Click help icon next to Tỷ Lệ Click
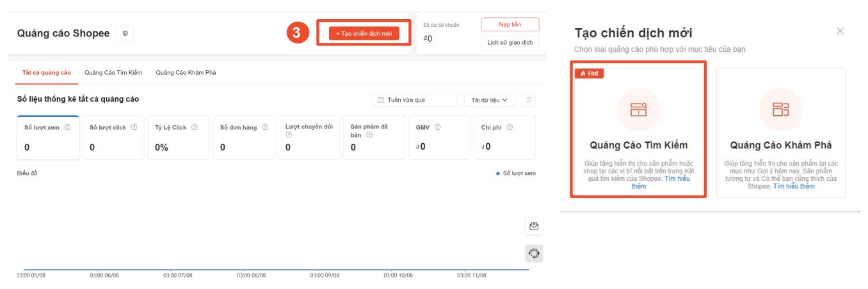This screenshot has height=289, width=868. tap(195, 127)
